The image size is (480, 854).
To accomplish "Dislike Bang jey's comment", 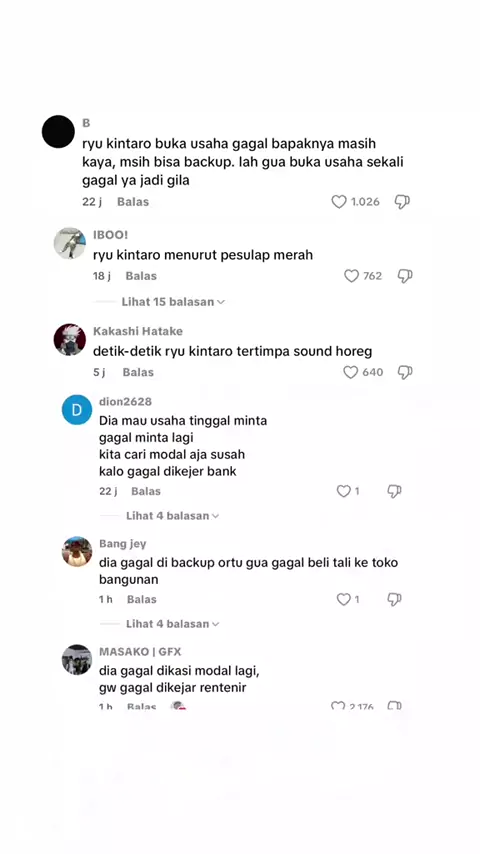I will [394, 600].
